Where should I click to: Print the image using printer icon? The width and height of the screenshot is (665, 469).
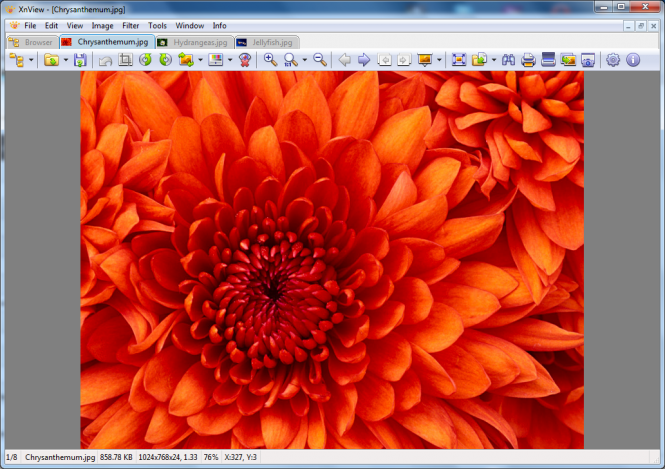[528, 60]
